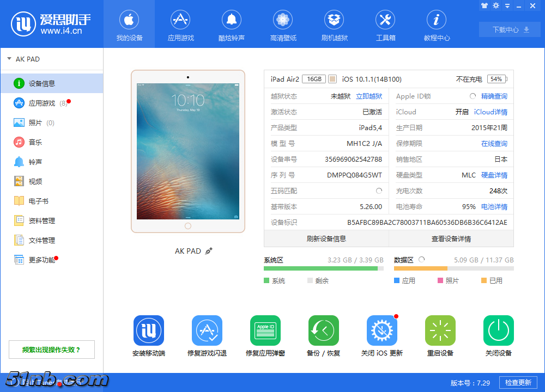The height and width of the screenshot is (392, 545).
Task: Click the 刷新设备信息 refresh button
Action: tap(326, 239)
